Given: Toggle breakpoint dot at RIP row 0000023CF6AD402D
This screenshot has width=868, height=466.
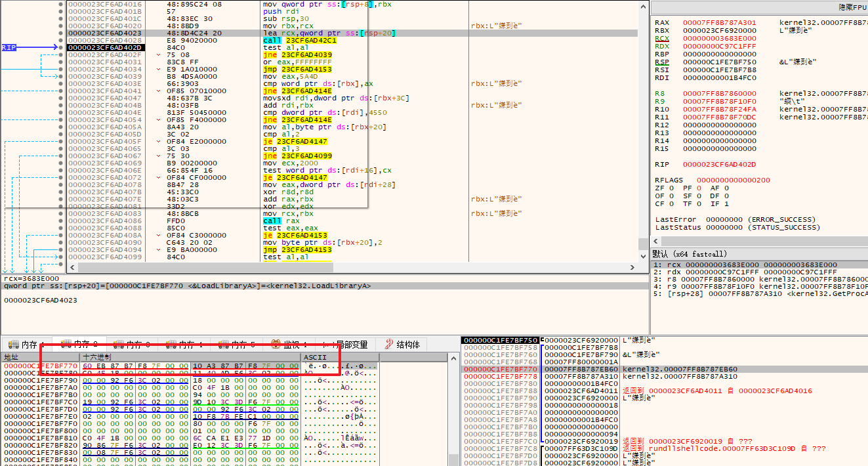Looking at the screenshot, I should (x=60, y=47).
